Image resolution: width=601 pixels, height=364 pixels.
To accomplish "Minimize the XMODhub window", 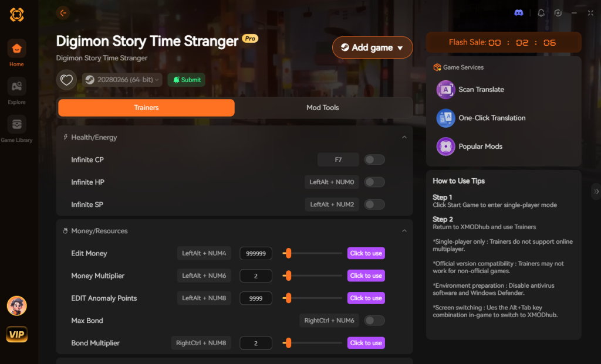I will point(574,13).
